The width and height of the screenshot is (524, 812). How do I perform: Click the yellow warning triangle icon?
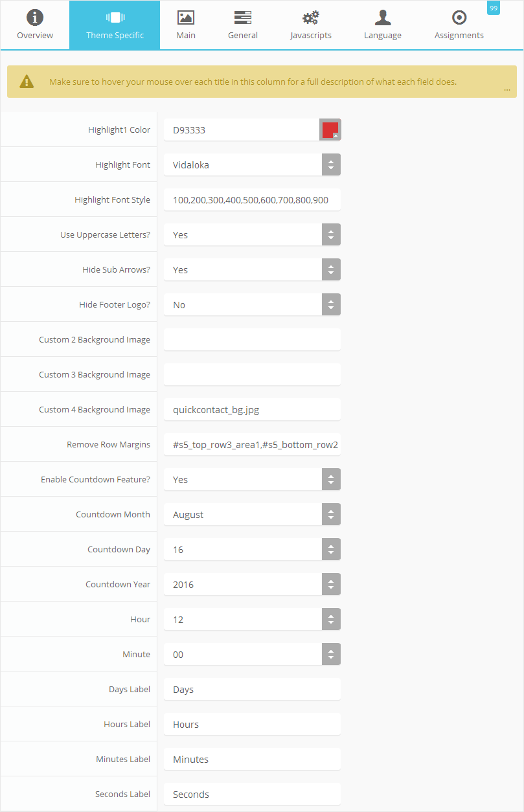27,82
